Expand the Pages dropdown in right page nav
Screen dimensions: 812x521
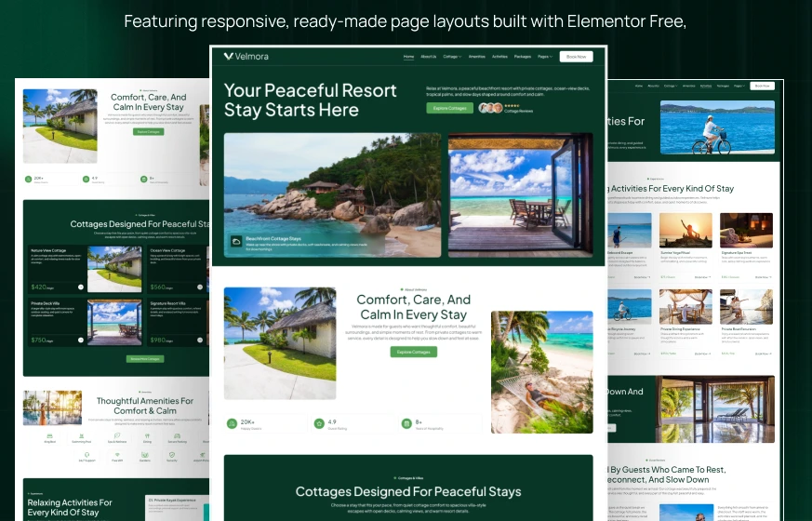pos(739,86)
